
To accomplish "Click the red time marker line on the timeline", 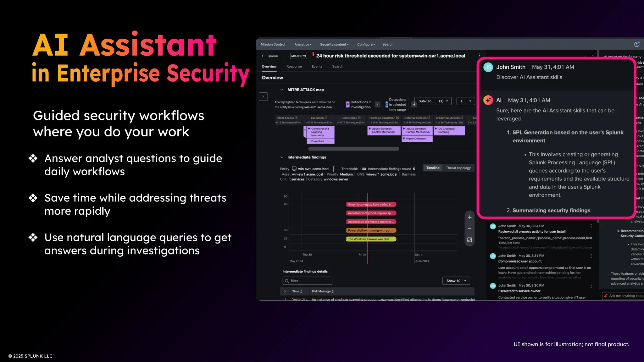I will pyautogui.click(x=368, y=228).
